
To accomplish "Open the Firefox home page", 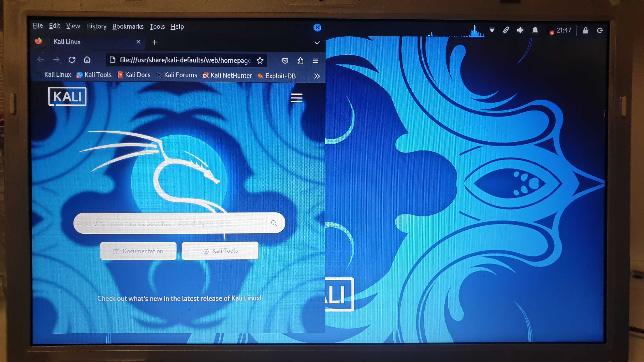I will [87, 60].
